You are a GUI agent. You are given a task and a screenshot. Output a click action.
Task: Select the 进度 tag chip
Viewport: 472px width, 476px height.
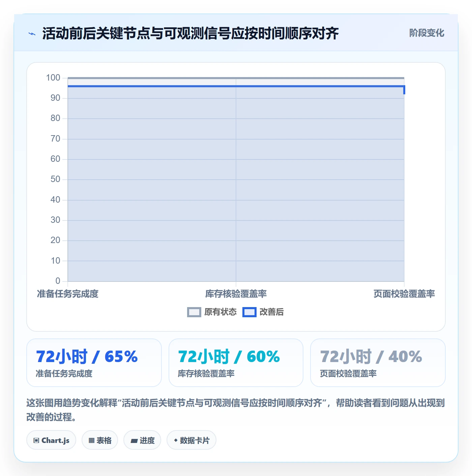coord(142,440)
